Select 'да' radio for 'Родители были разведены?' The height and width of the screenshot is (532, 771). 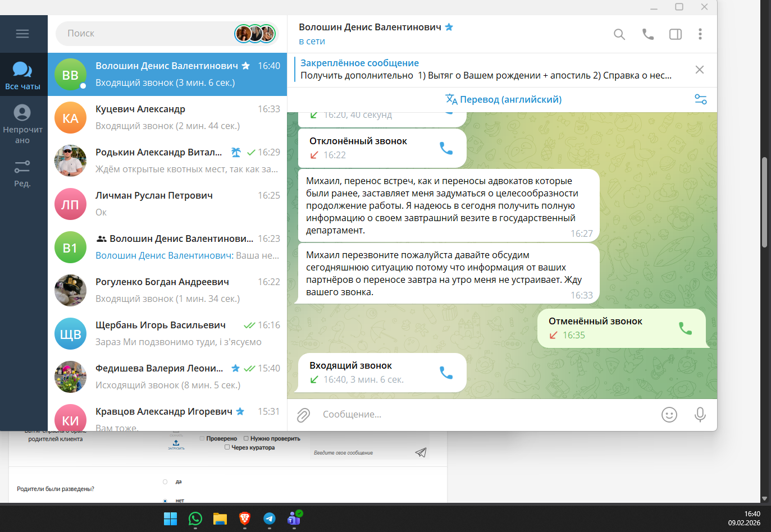pos(165,482)
